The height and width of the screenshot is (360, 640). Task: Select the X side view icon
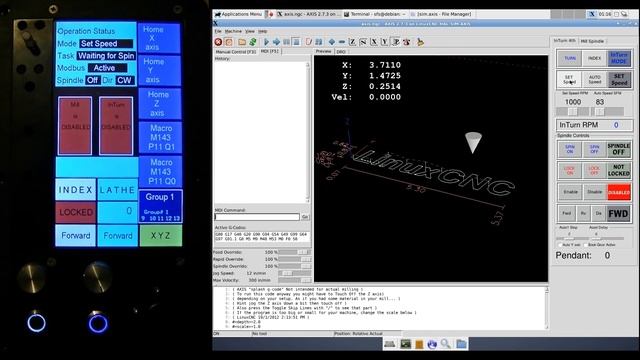374,42
